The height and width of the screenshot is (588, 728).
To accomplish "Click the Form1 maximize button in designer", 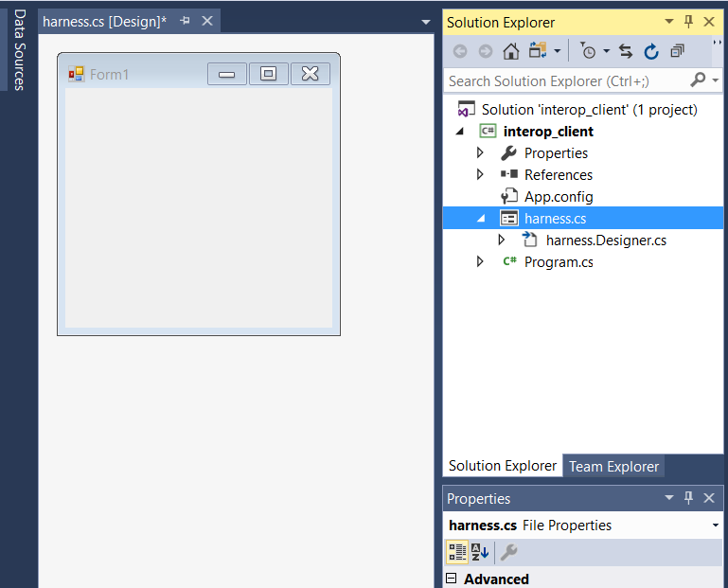I will pyautogui.click(x=268, y=74).
